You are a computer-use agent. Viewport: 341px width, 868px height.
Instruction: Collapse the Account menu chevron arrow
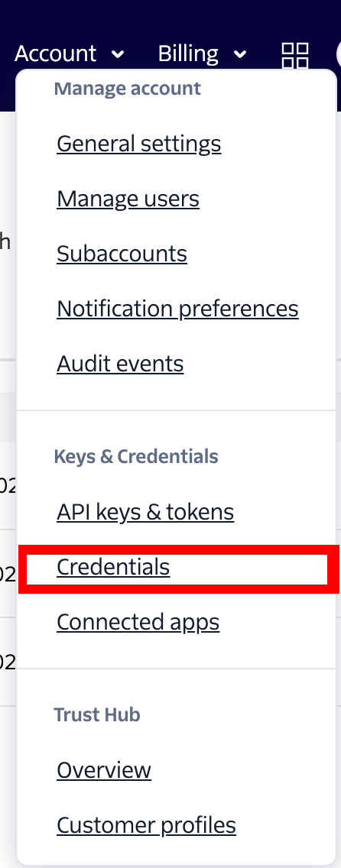(117, 54)
